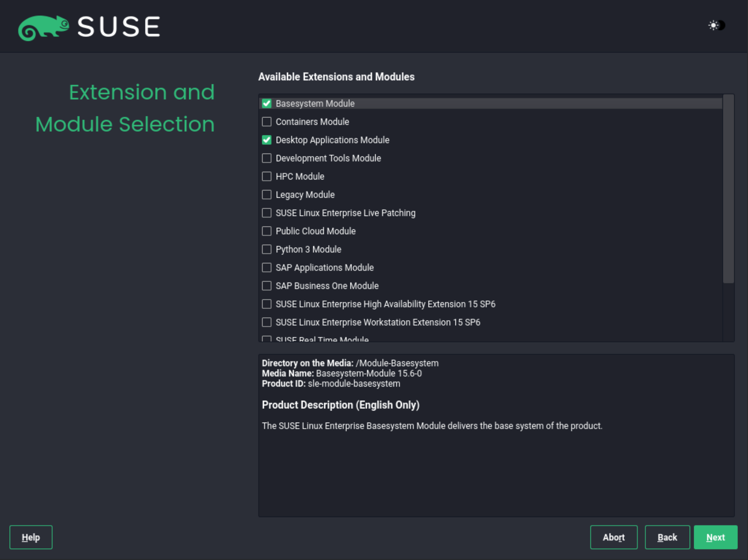Viewport: 748px width, 560px height.
Task: Uncheck the Desktop Applications Module
Action: coord(267,140)
